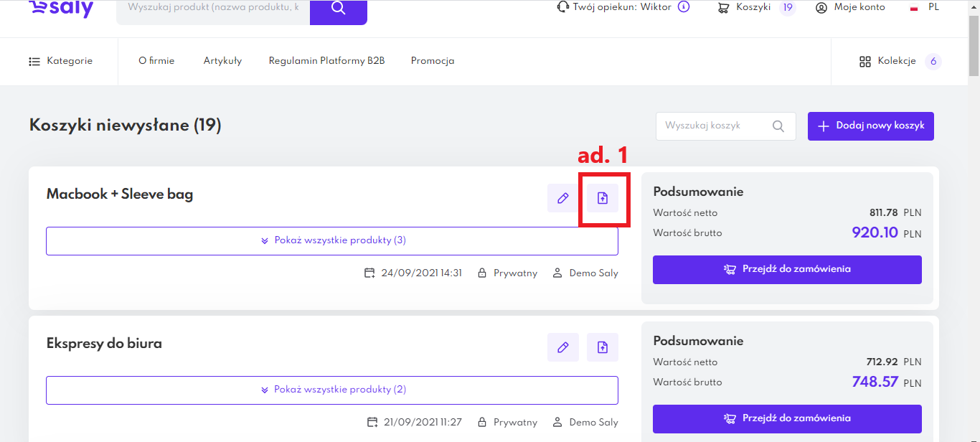Click pencil icon for Ekspresy do biura
980x442 pixels.
tap(562, 347)
